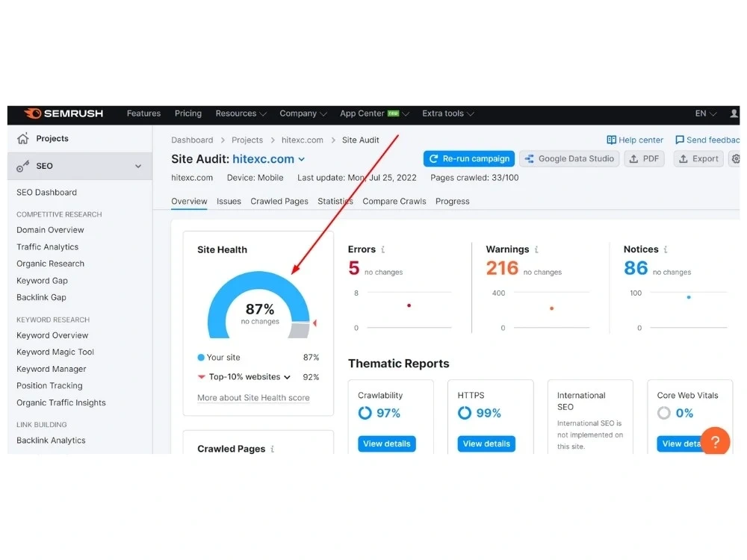This screenshot has width=747, height=560.
Task: Click the PDF export button
Action: click(644, 159)
